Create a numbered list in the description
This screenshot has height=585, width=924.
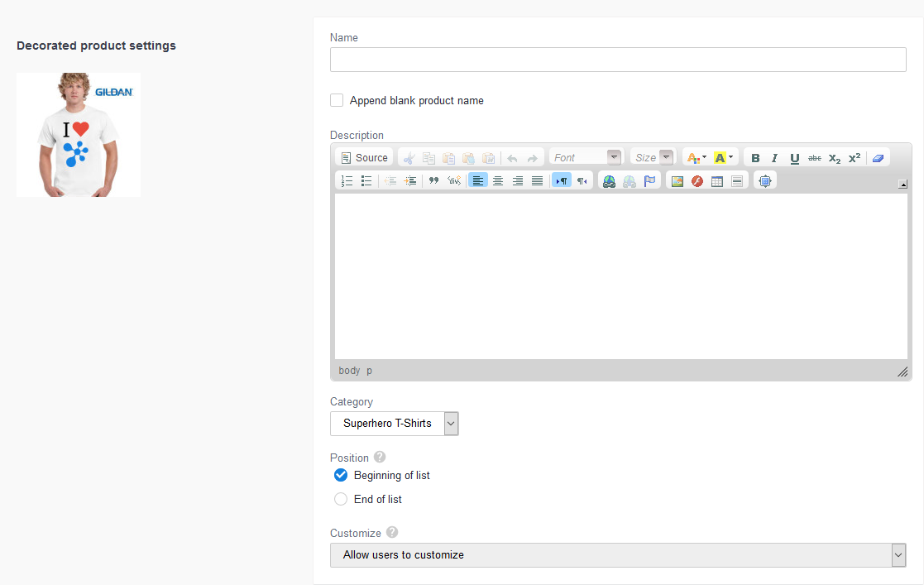tap(347, 180)
